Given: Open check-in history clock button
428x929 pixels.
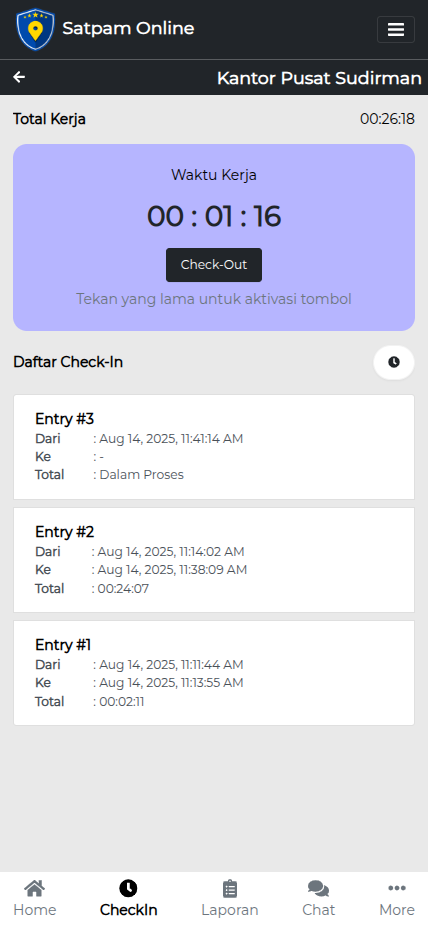Looking at the screenshot, I should pos(394,362).
